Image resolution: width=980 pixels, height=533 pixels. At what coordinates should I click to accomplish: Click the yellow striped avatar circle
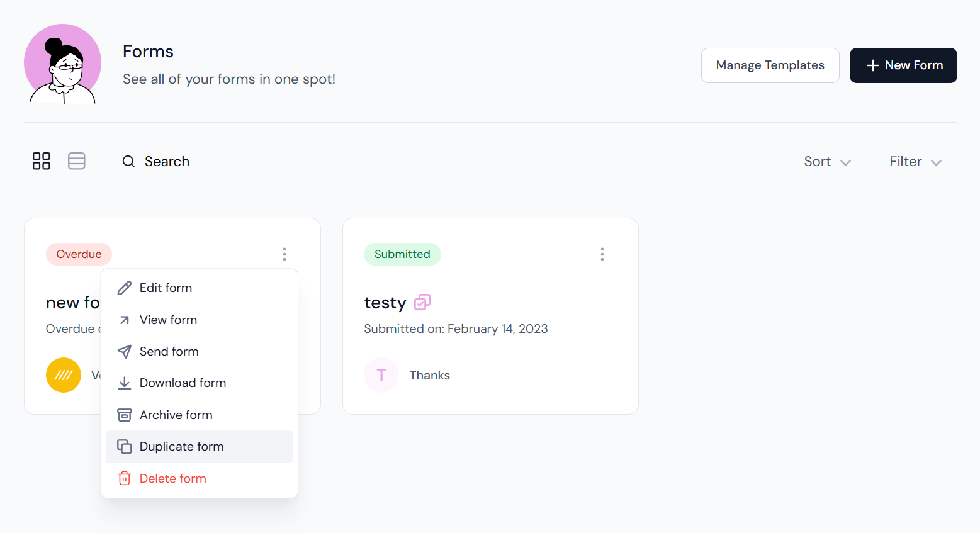click(x=64, y=375)
